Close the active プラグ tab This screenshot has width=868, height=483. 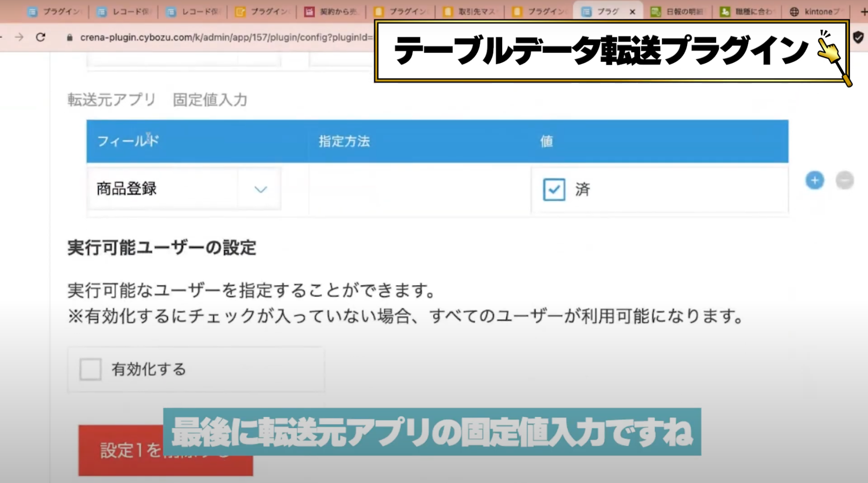[633, 12]
